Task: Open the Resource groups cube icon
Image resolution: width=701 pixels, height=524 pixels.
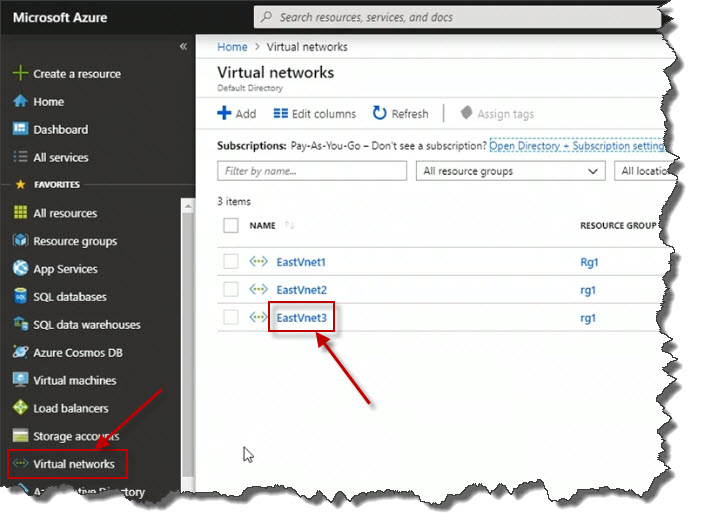Action: tap(20, 241)
